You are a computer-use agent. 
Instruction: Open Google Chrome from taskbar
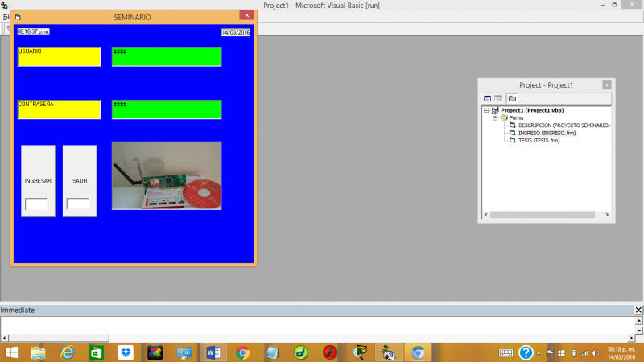tap(243, 352)
